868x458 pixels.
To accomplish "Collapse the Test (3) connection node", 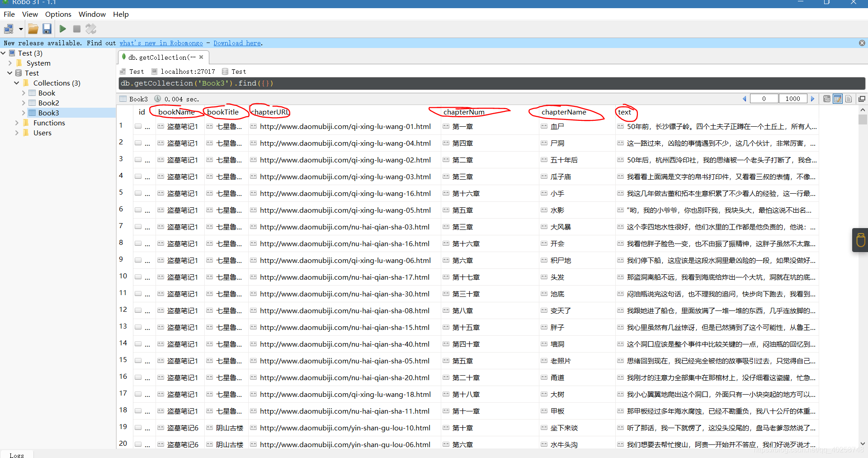I will (4, 53).
